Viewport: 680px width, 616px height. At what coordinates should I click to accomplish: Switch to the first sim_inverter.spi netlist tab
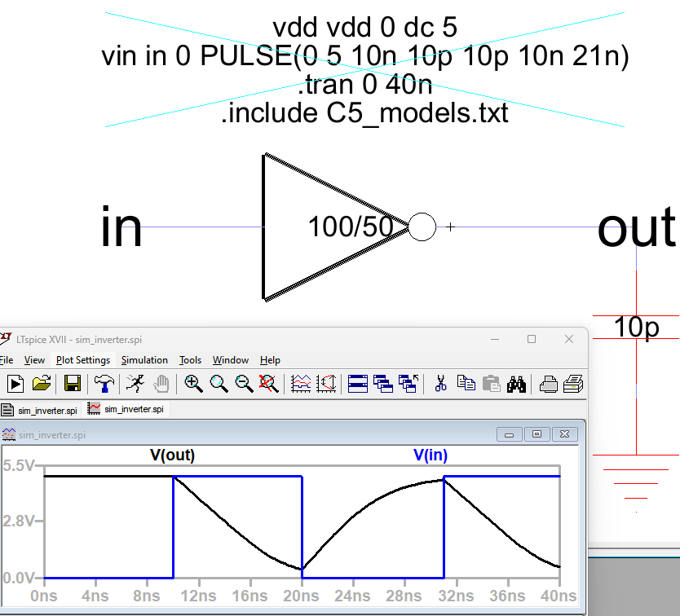click(41, 409)
